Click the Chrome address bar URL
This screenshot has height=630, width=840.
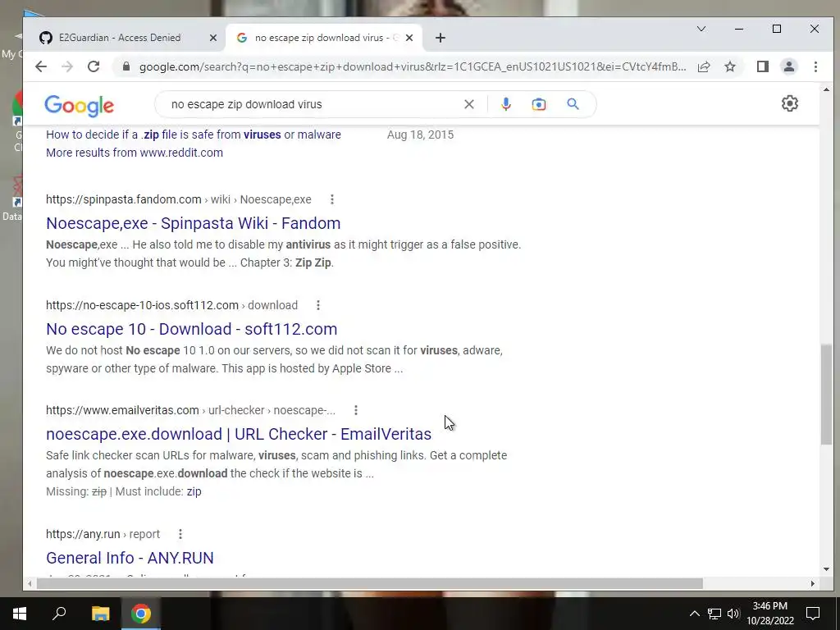pos(413,66)
